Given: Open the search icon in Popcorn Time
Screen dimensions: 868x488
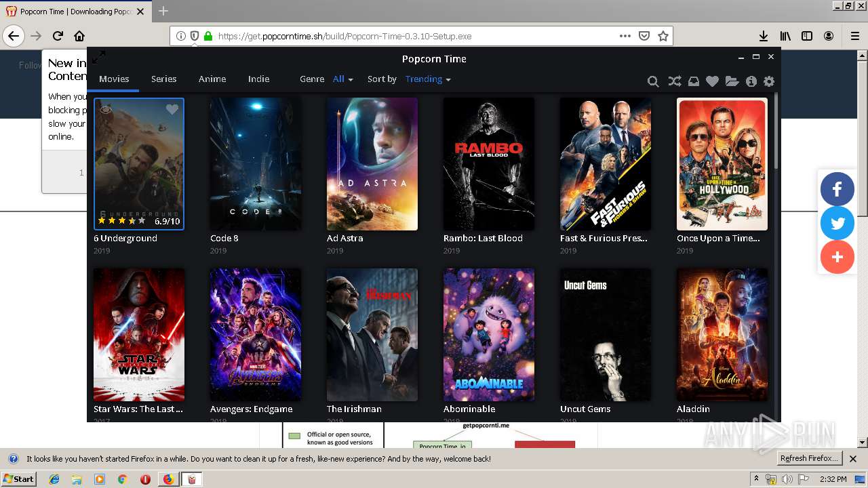Looking at the screenshot, I should tap(653, 81).
